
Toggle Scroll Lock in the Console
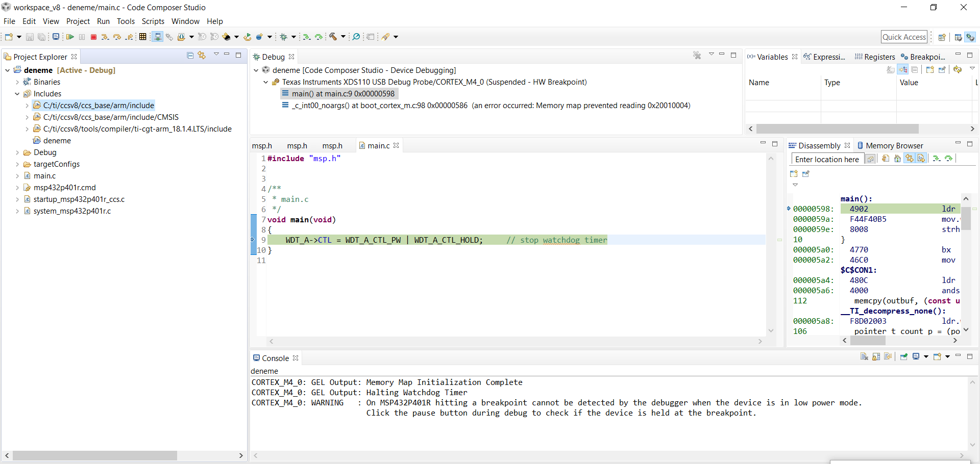point(876,357)
